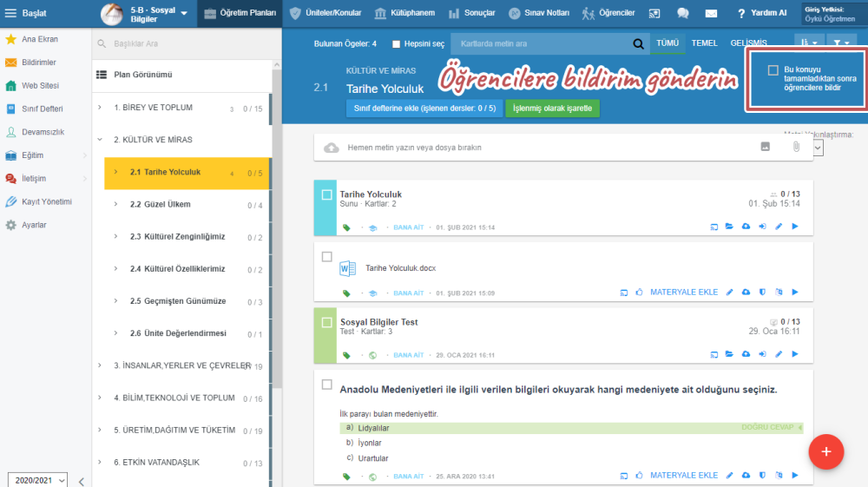Expand the 4. BİLİM, TEKNOLOJİ VE TOPLUM unit
868x487 pixels.
point(100,398)
